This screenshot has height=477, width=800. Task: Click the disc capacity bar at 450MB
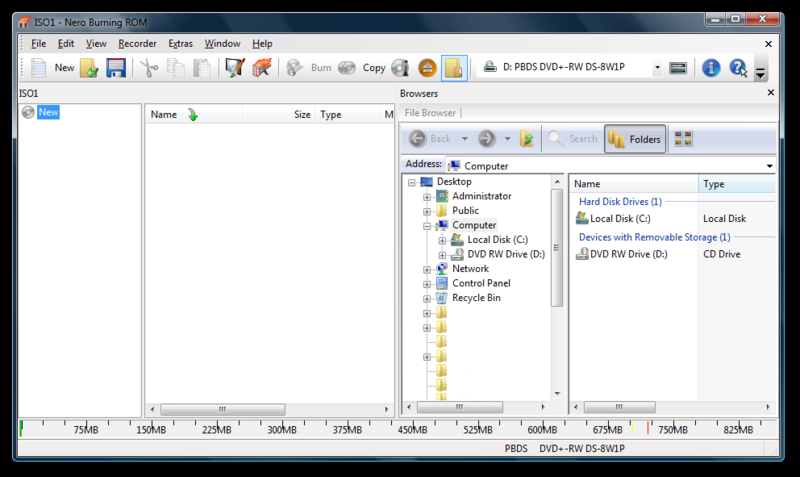(x=414, y=429)
